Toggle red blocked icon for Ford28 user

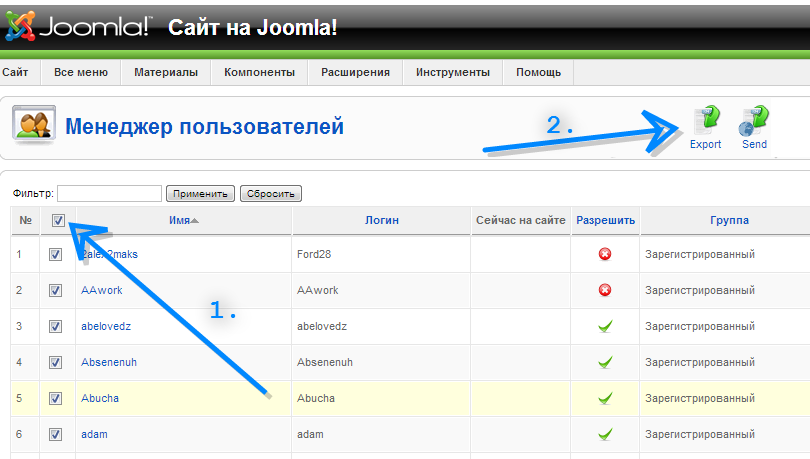604,254
